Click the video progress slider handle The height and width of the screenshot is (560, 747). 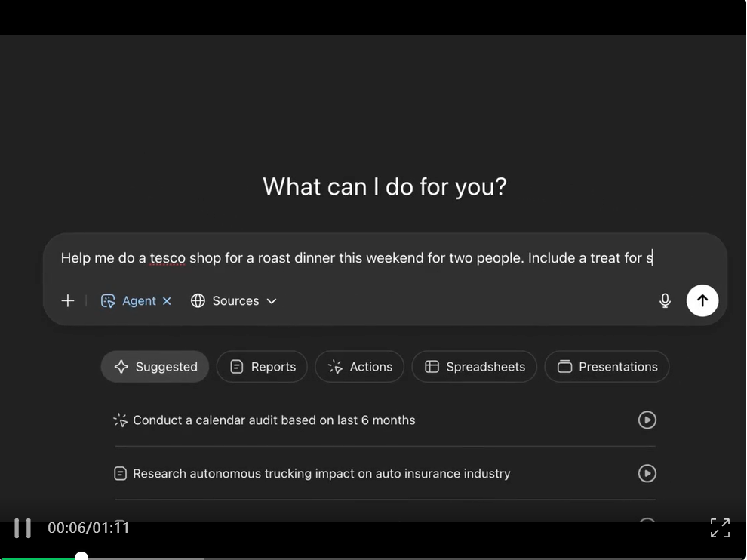[81, 556]
